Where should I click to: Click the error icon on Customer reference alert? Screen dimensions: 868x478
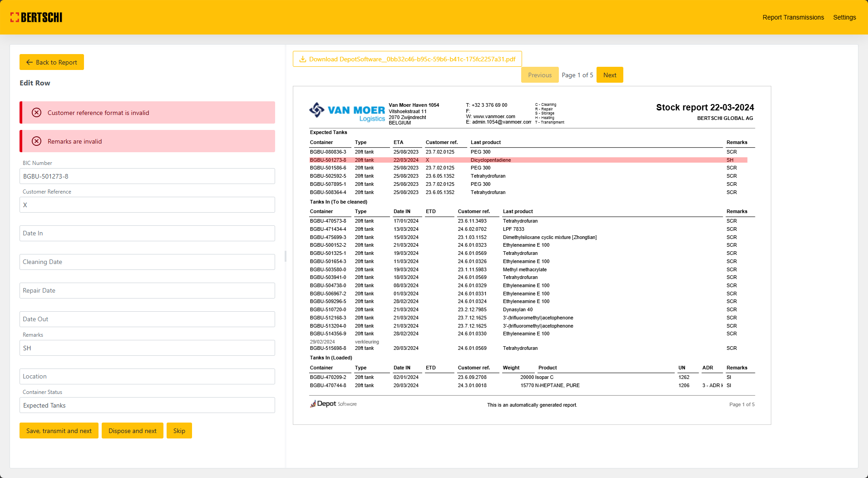pyautogui.click(x=37, y=113)
